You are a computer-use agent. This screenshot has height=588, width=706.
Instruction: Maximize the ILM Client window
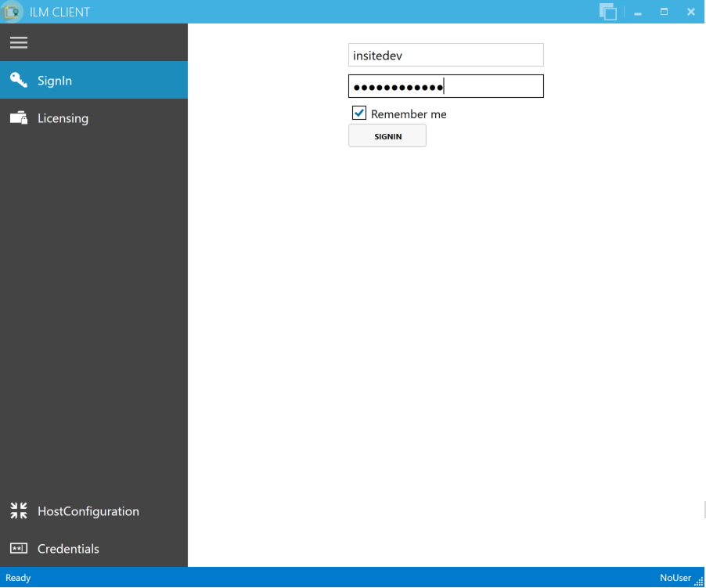pos(665,12)
